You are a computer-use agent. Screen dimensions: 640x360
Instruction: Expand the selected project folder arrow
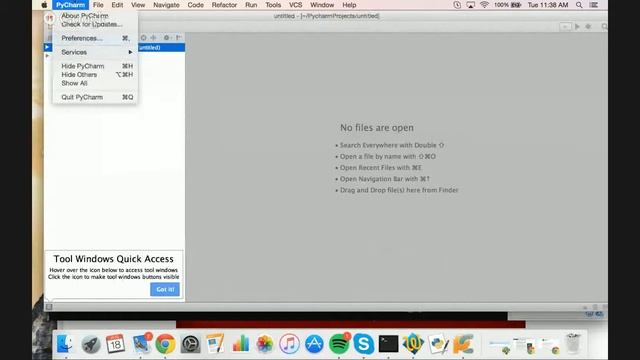pyautogui.click(x=47, y=47)
